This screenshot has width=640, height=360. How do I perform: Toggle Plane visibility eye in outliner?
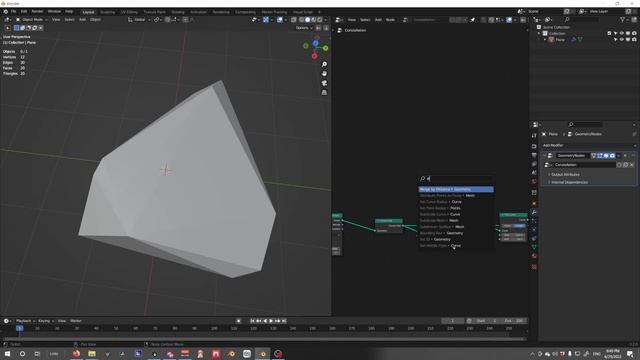point(622,40)
